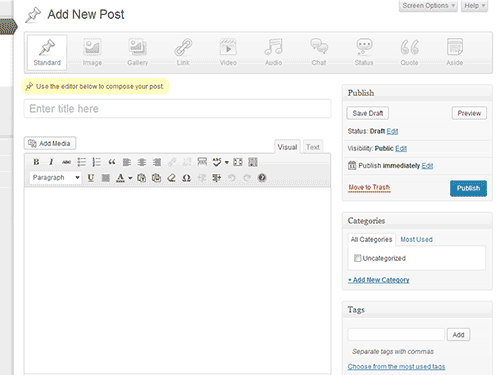The image size is (500, 375).
Task: Edit the post Visibility
Action: (x=401, y=148)
